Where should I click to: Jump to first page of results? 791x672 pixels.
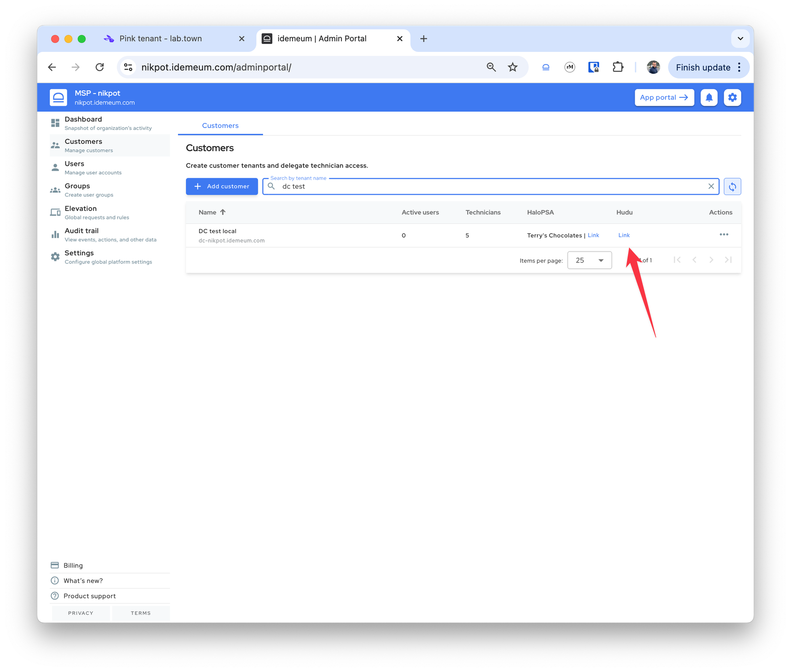(x=677, y=260)
